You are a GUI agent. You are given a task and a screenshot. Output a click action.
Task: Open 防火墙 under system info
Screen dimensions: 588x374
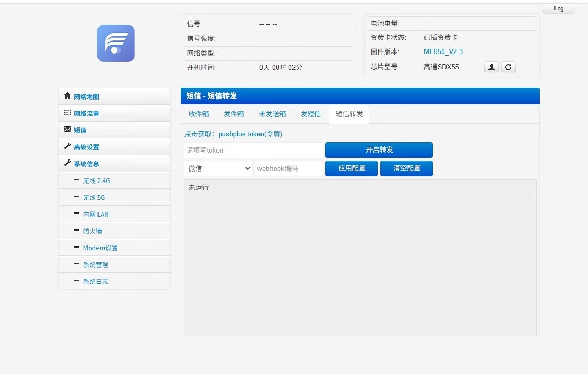[92, 231]
